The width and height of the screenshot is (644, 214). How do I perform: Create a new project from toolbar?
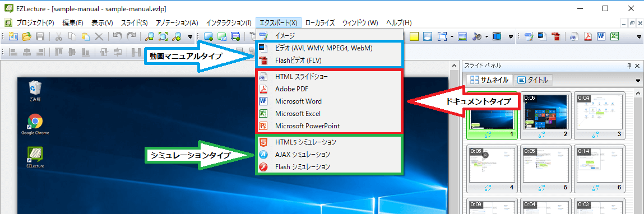(13, 36)
